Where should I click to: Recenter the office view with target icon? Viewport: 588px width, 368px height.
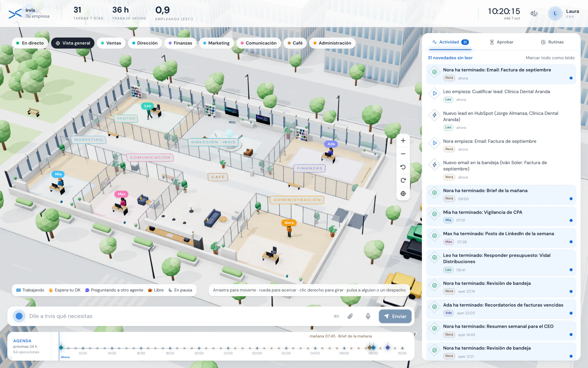pos(403,194)
